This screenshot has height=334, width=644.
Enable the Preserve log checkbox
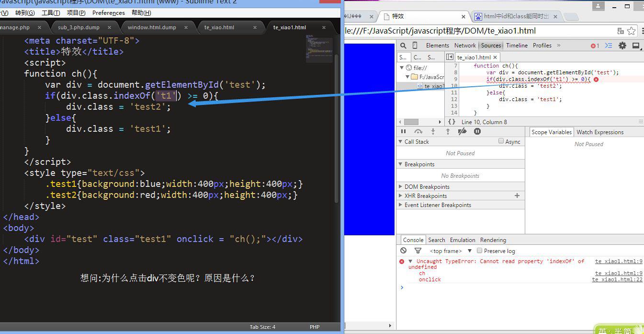tap(479, 251)
